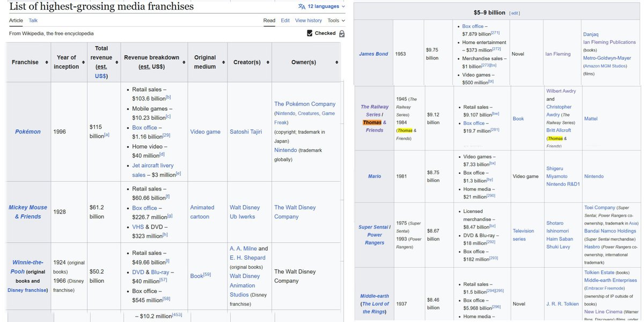Open the Metro-Goldwyn-Mayer link
The width and height of the screenshot is (644, 322).
coord(607,58)
